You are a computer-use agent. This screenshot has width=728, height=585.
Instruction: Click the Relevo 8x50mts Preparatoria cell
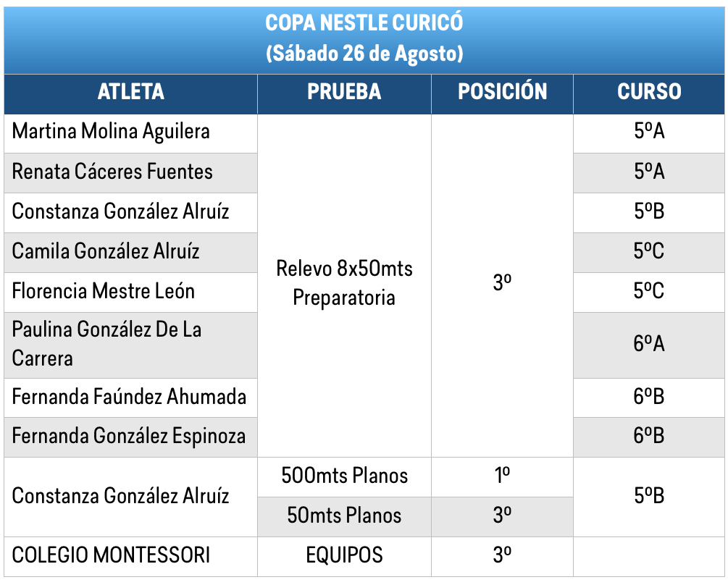[345, 286]
